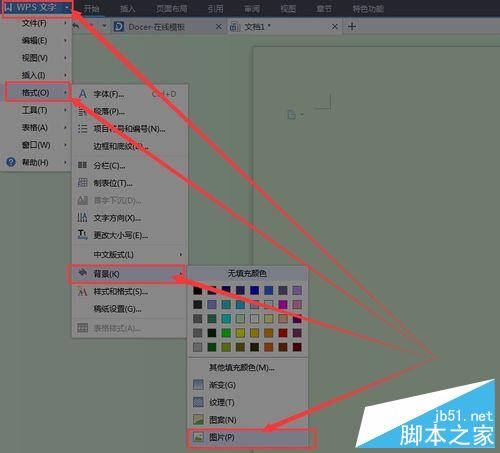Select the 分栏(C) columns option
This screenshot has height=453, width=500.
[x=130, y=165]
